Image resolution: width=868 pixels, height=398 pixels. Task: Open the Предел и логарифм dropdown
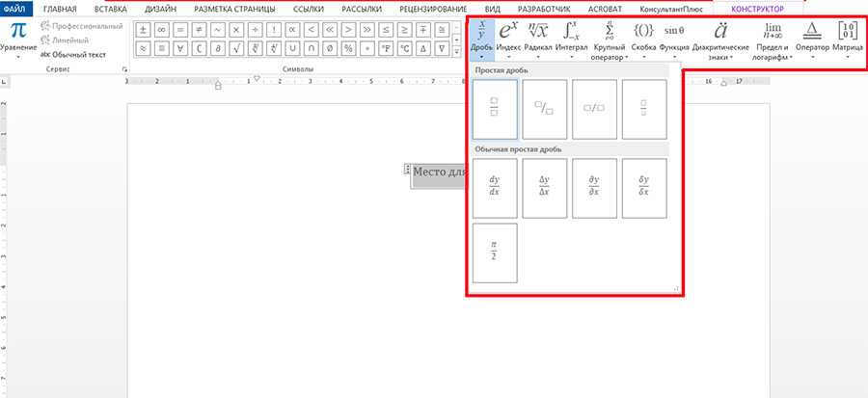(x=773, y=40)
